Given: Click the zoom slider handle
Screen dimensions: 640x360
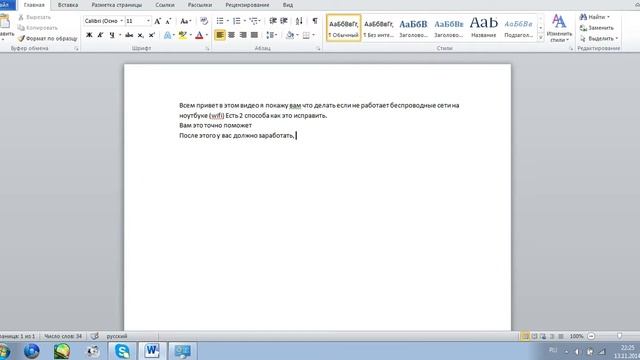Looking at the screenshot, I should 619,336.
